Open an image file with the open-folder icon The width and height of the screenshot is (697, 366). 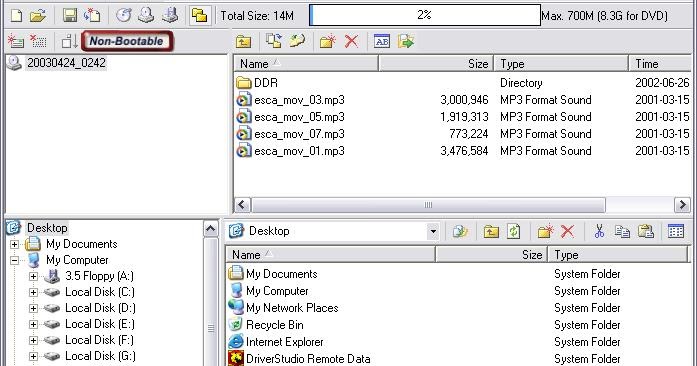click(x=38, y=16)
